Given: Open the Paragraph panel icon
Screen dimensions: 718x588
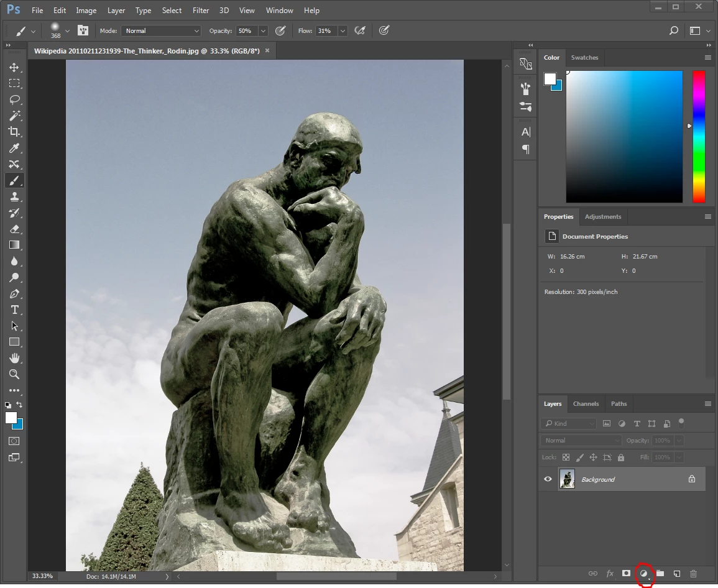Looking at the screenshot, I should tap(526, 149).
